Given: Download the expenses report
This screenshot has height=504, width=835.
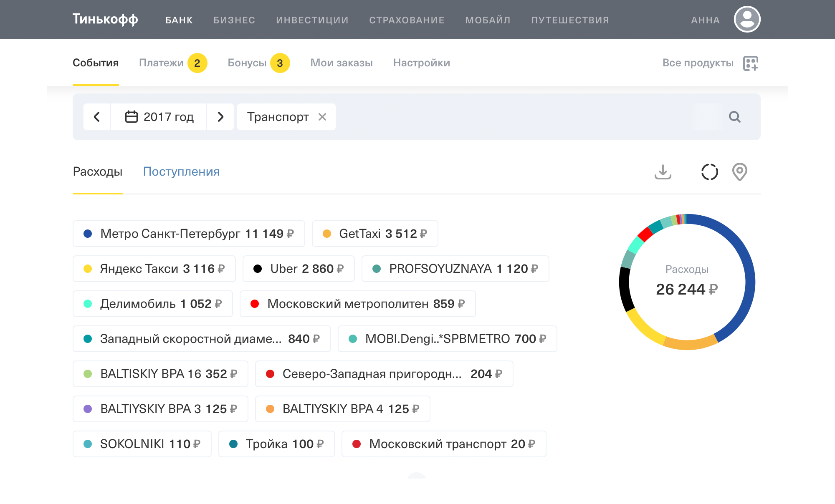Looking at the screenshot, I should pyautogui.click(x=663, y=171).
